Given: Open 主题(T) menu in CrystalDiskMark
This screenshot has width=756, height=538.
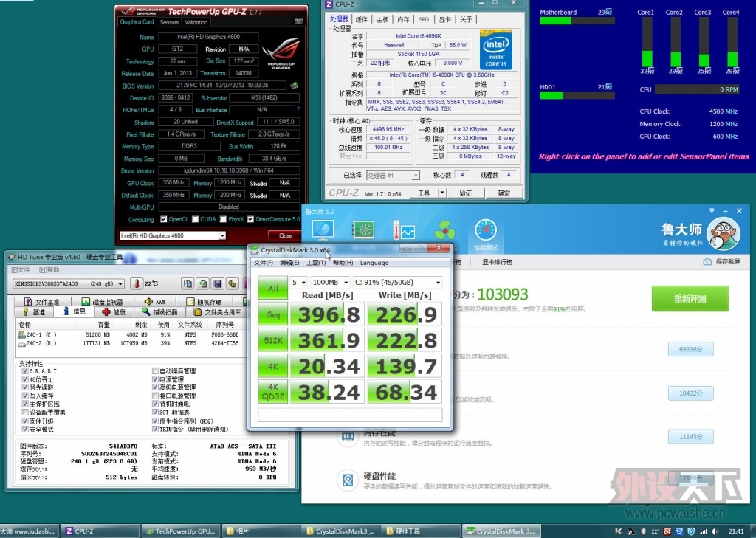Looking at the screenshot, I should coord(316,263).
